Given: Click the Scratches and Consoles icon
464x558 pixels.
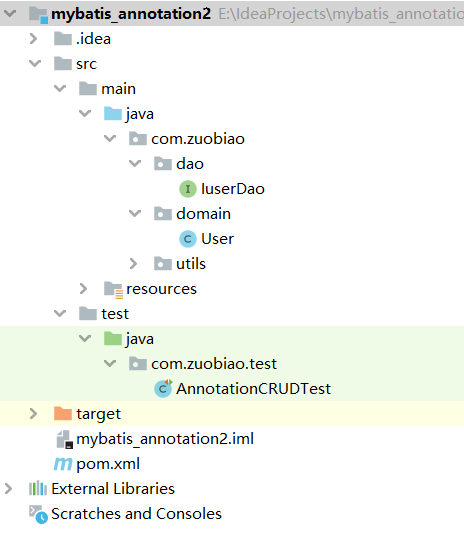Looking at the screenshot, I should click(38, 514).
